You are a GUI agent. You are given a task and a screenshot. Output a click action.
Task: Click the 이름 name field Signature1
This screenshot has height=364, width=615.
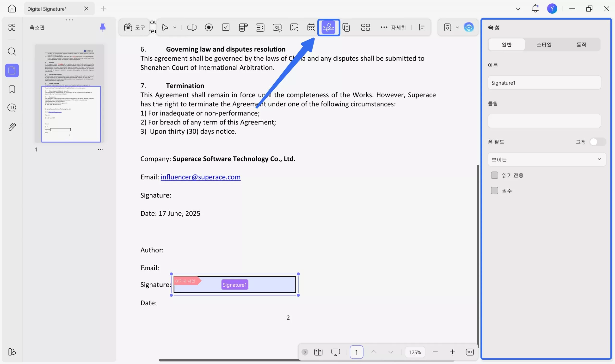point(544,83)
